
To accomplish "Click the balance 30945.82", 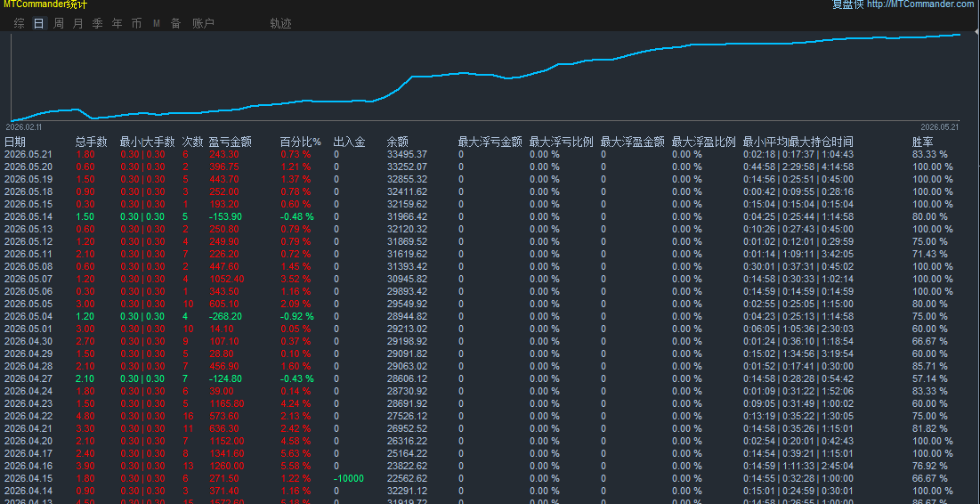I will (407, 279).
